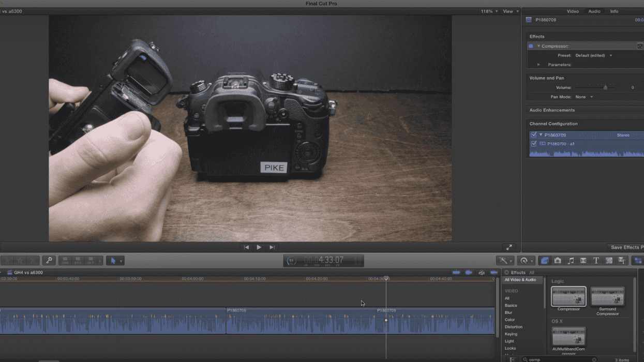Open the enhancements magic wand menu
Viewport: 644px width, 362px height.
504,261
